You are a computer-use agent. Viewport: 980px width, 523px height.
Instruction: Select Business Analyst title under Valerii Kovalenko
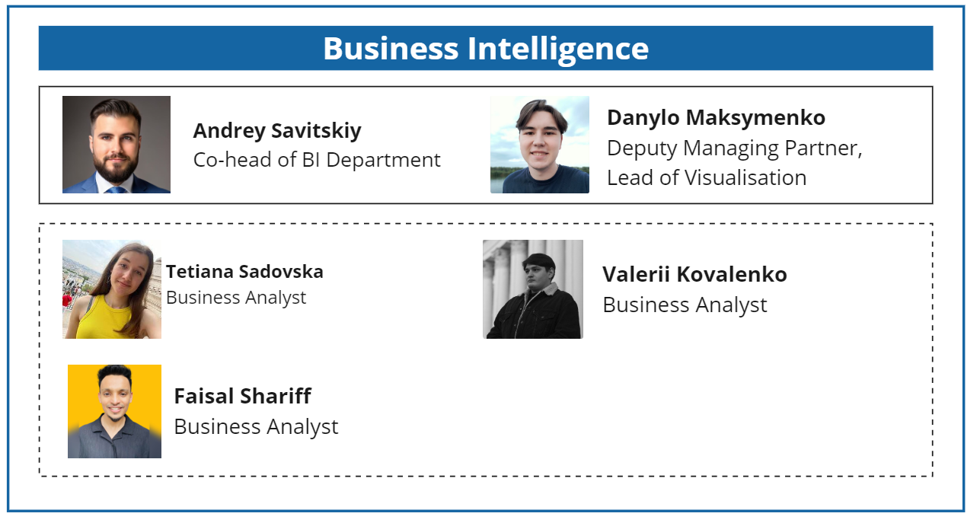click(685, 305)
